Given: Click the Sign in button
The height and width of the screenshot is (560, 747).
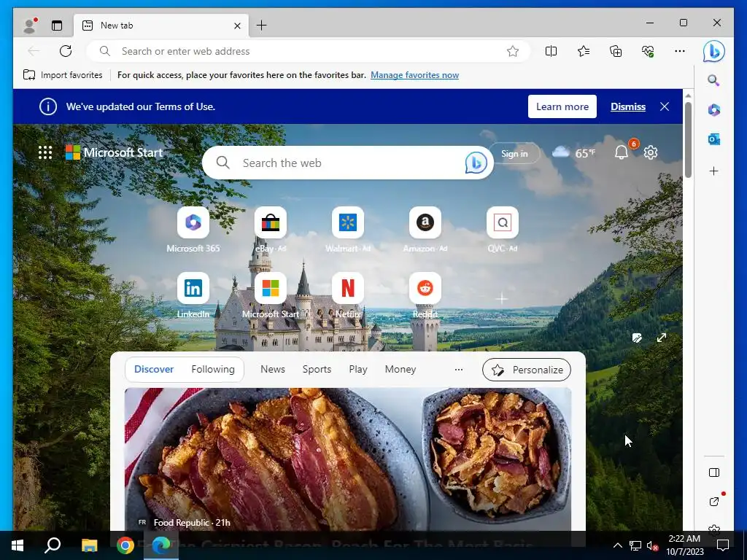Looking at the screenshot, I should coord(514,153).
